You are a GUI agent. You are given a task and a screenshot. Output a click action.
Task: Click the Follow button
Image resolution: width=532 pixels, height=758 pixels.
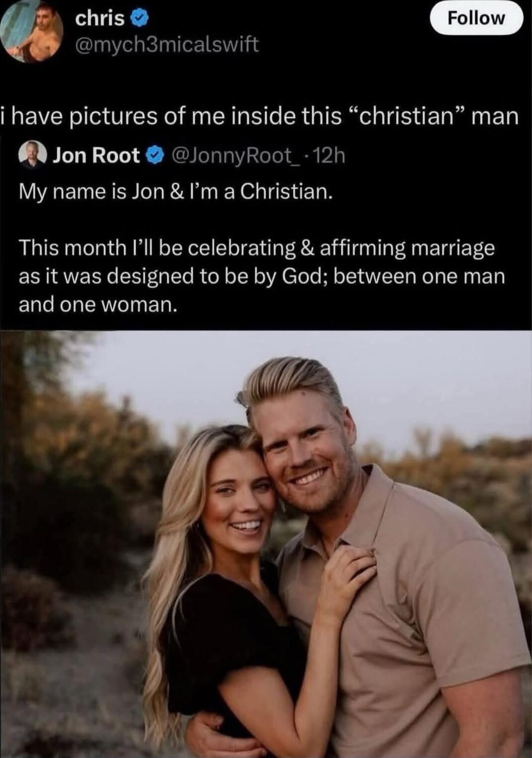(x=477, y=18)
